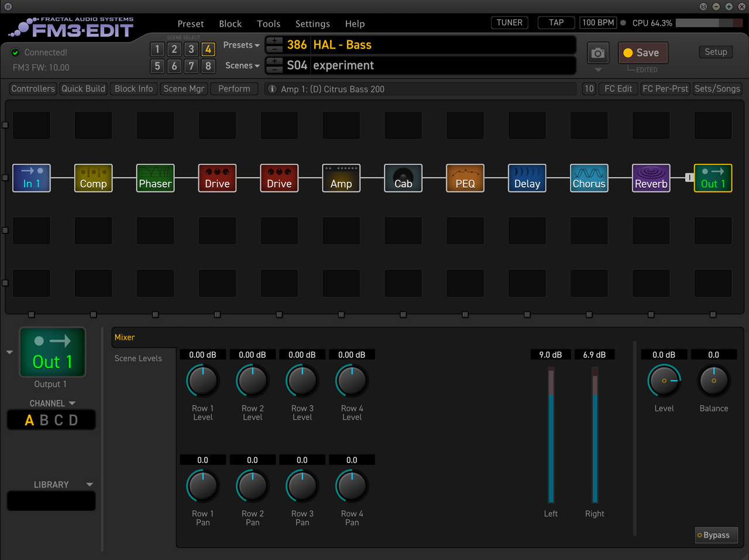Switch to scene 2

tap(174, 49)
